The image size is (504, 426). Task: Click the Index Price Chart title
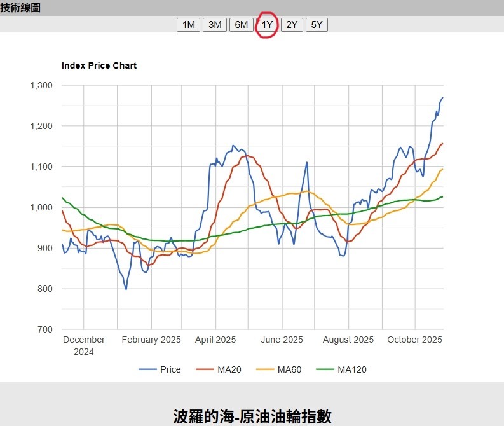(x=99, y=65)
